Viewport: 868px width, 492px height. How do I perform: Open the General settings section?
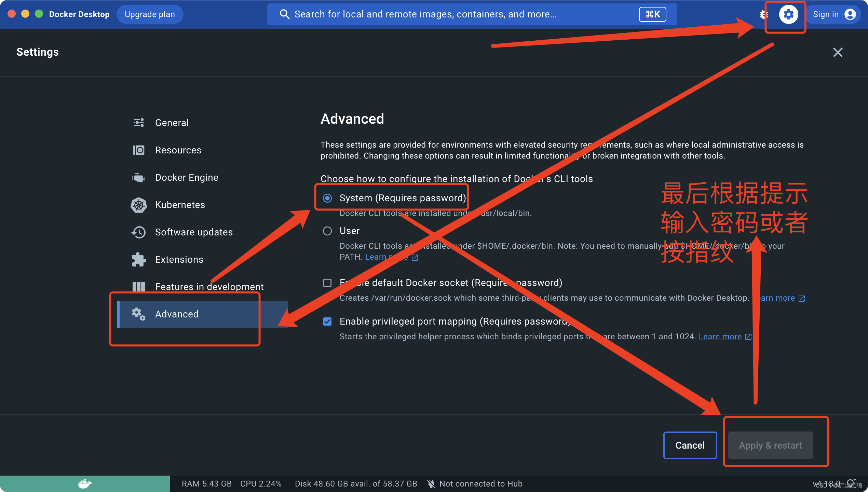point(172,123)
